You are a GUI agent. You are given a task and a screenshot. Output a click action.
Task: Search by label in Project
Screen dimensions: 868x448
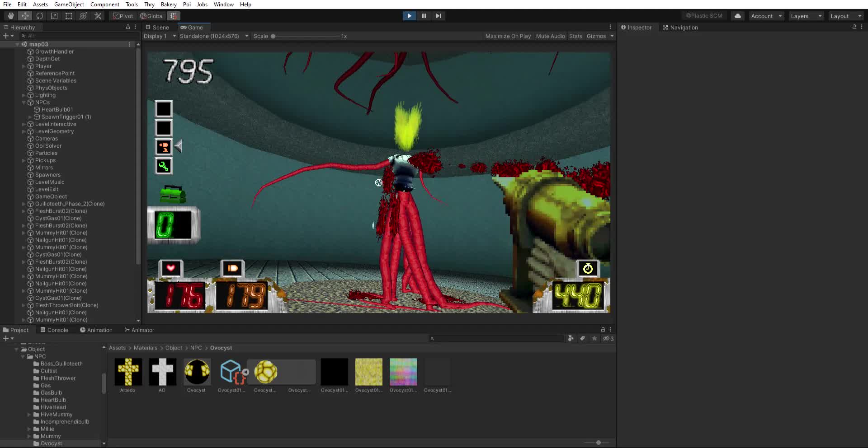point(582,338)
